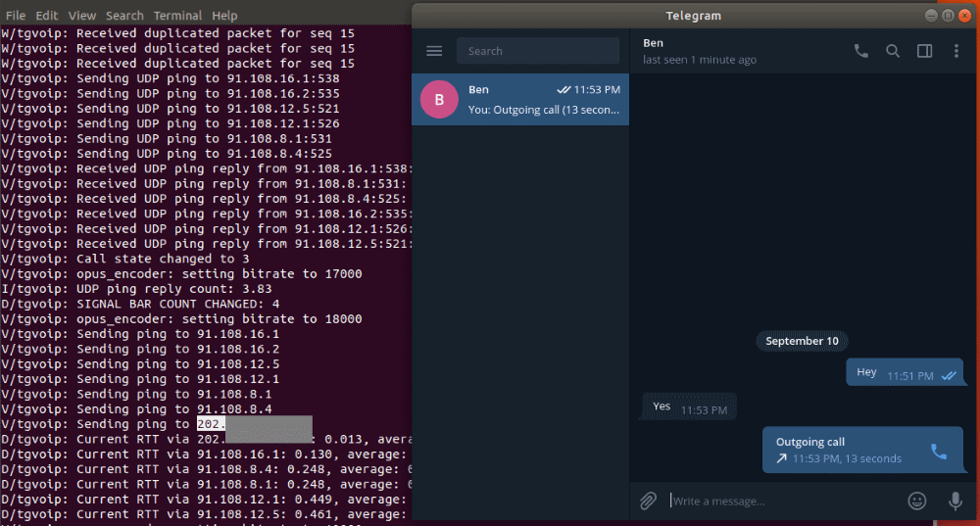Click Ben's avatar in chat list
Viewport: 980px width, 526px height.
(438, 99)
